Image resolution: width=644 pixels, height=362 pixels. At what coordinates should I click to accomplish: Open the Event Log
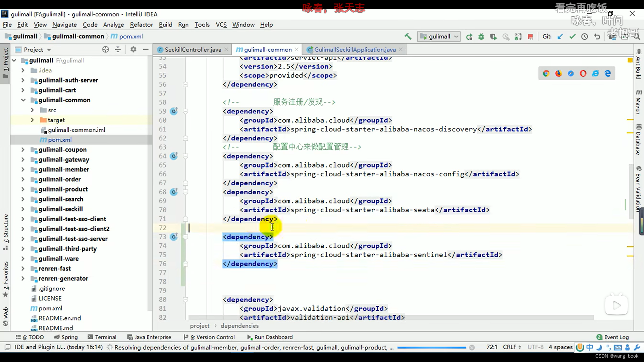tap(613, 337)
